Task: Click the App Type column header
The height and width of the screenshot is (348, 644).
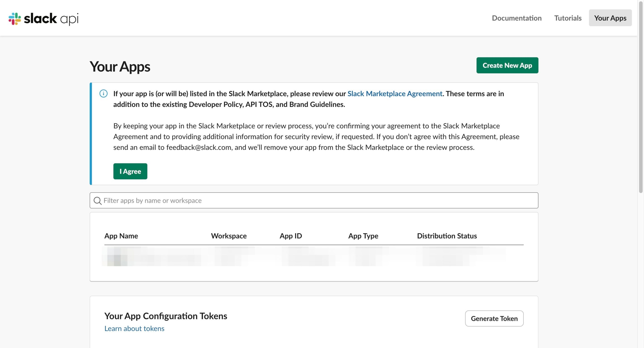Action: 363,236
